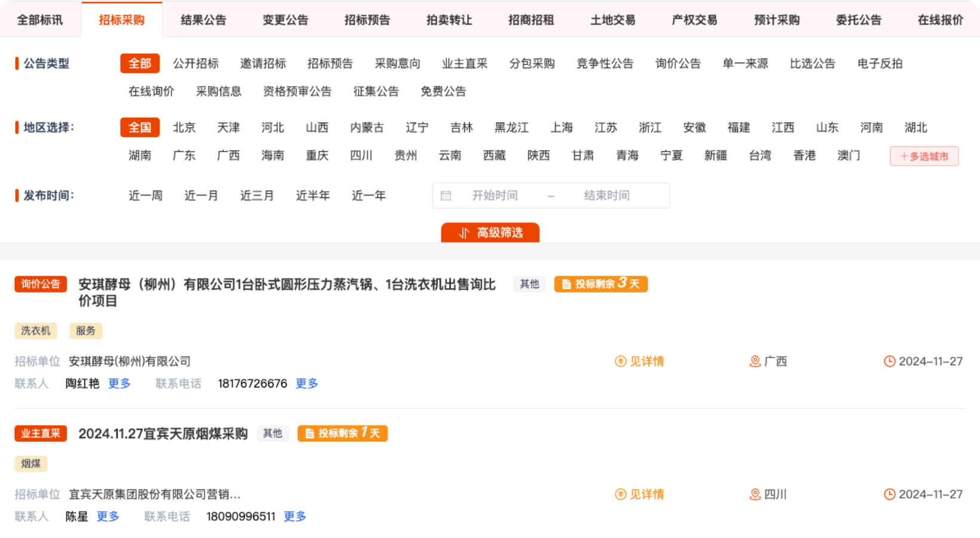Choose 近一年 publish time

point(369,195)
